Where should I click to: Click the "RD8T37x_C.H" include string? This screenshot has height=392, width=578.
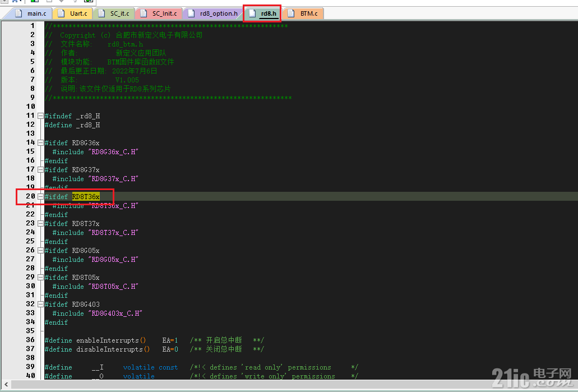[113, 232]
